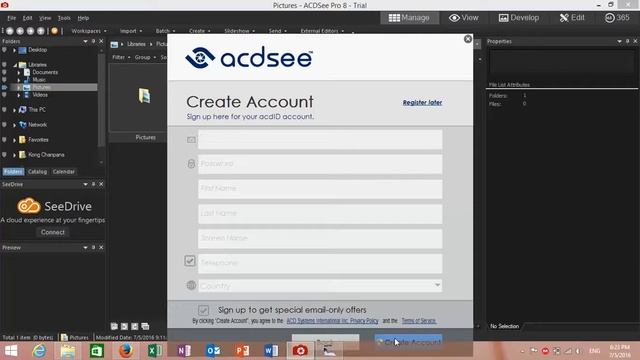Toggle Easy-Select marker for Documents
Screen dimensions: 640x360
coord(4,72)
